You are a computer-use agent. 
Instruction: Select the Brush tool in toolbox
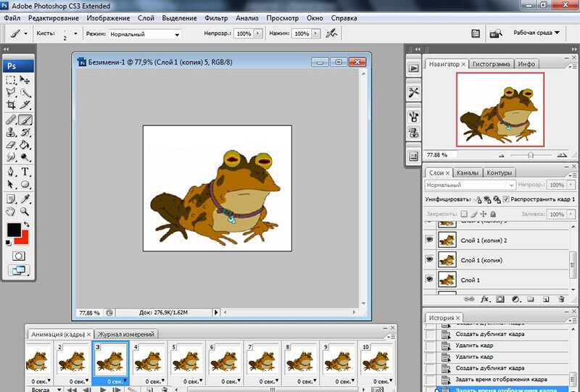coord(25,120)
